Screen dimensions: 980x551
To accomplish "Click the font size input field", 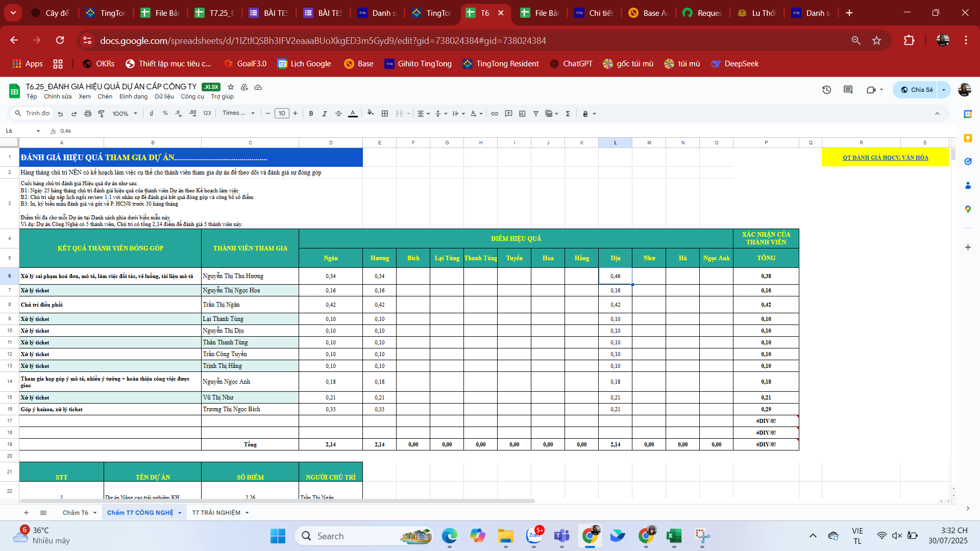I will pos(282,113).
